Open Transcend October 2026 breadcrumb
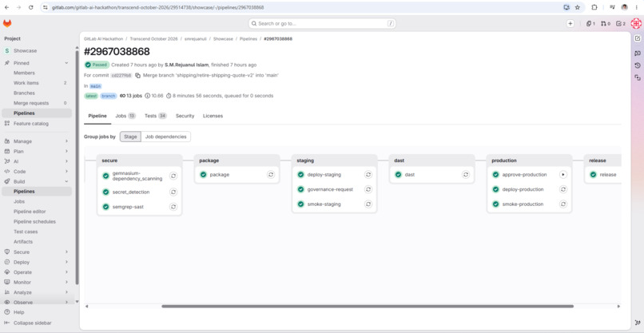644x333 pixels. click(x=153, y=39)
